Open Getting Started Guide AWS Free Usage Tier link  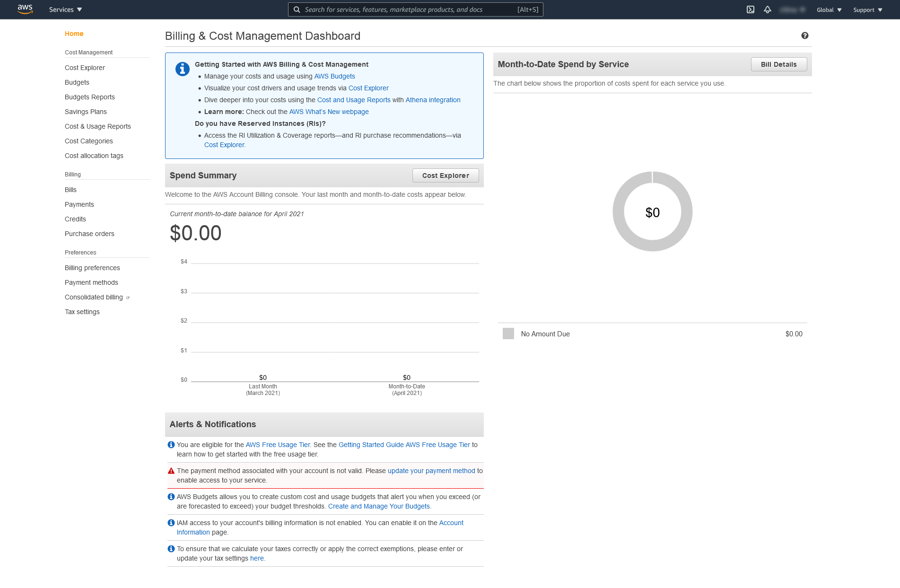(404, 445)
